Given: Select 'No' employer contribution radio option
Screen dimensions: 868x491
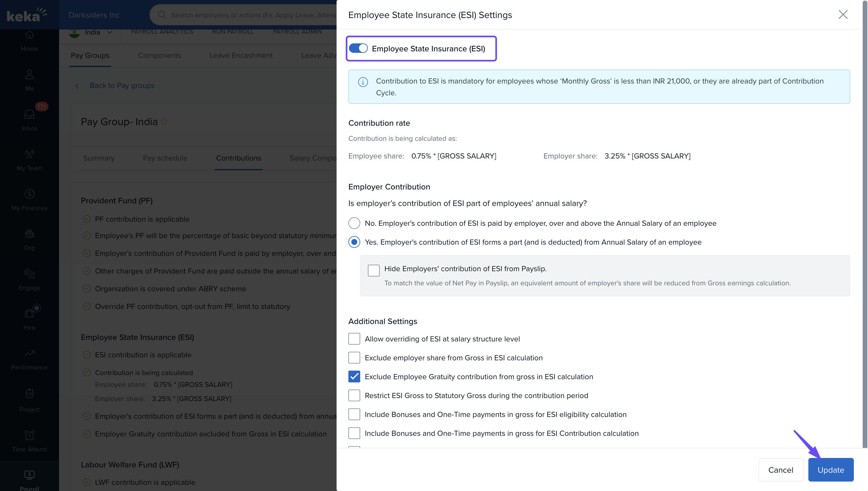Looking at the screenshot, I should click(354, 223).
